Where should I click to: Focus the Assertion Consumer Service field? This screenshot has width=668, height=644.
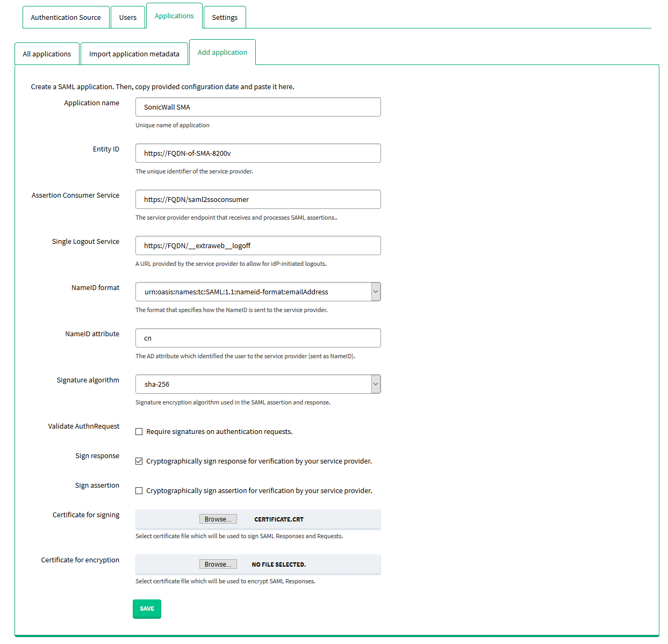258,199
